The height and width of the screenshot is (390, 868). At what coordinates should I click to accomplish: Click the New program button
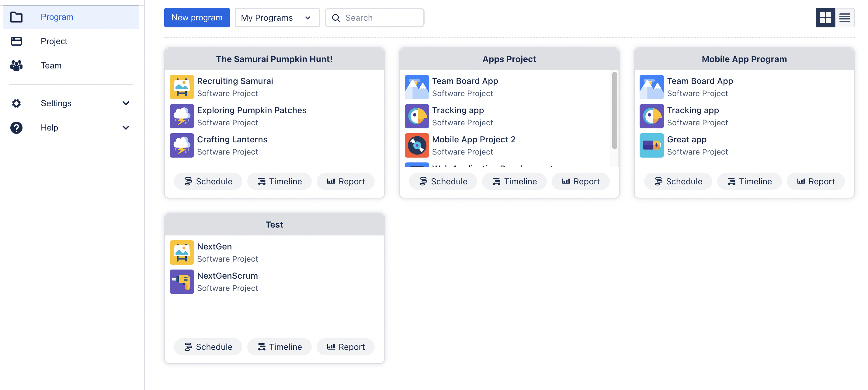coord(197,18)
